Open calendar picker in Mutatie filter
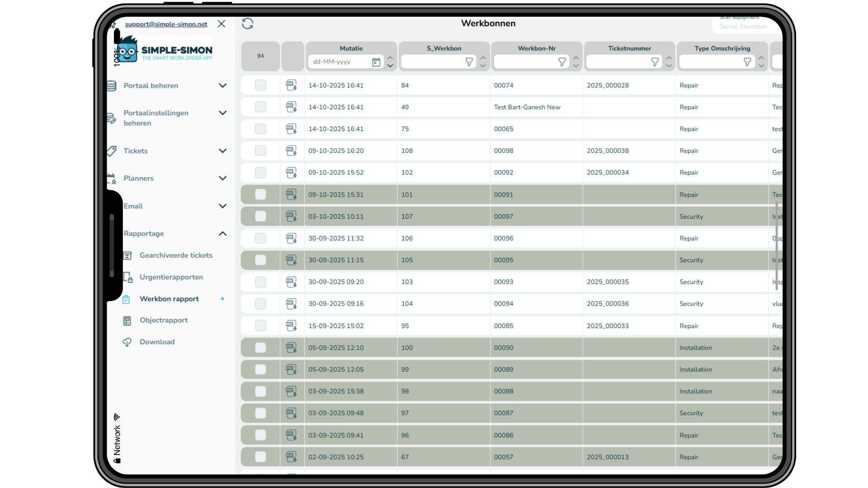The width and height of the screenshot is (868, 488). [x=376, y=62]
